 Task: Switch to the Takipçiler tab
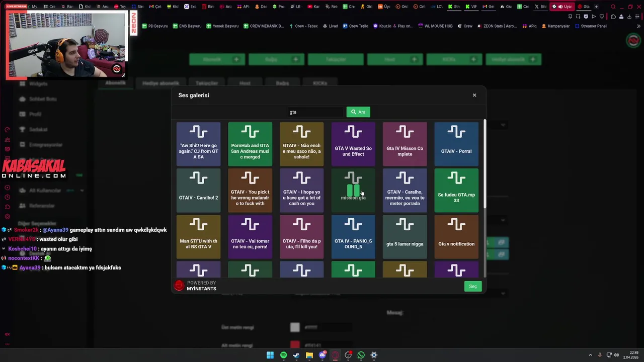click(x=207, y=83)
